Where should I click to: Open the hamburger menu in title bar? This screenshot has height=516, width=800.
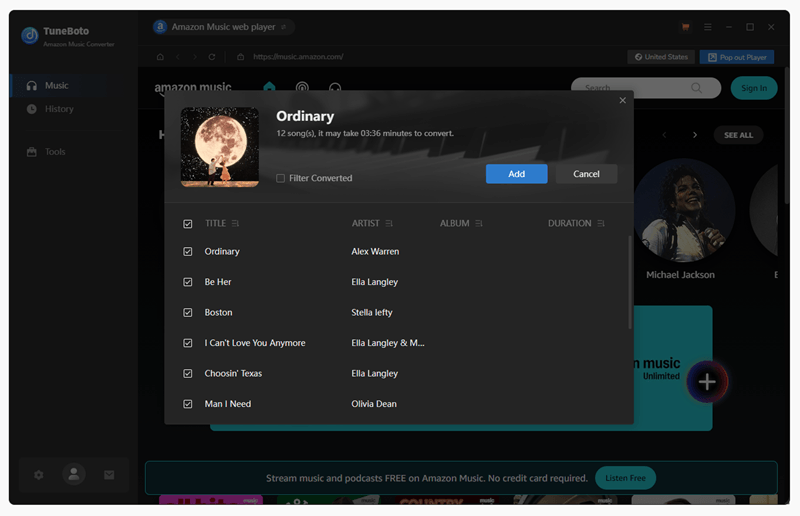(708, 27)
